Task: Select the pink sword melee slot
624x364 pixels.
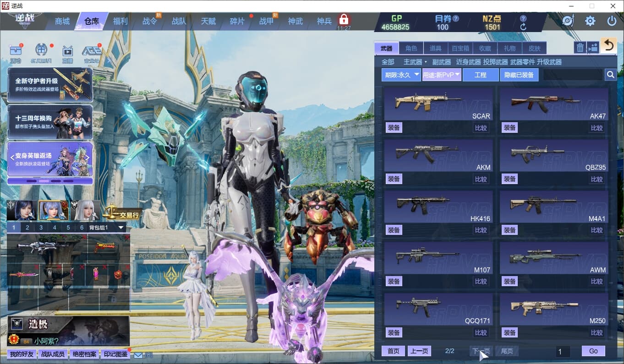Action: [23, 274]
